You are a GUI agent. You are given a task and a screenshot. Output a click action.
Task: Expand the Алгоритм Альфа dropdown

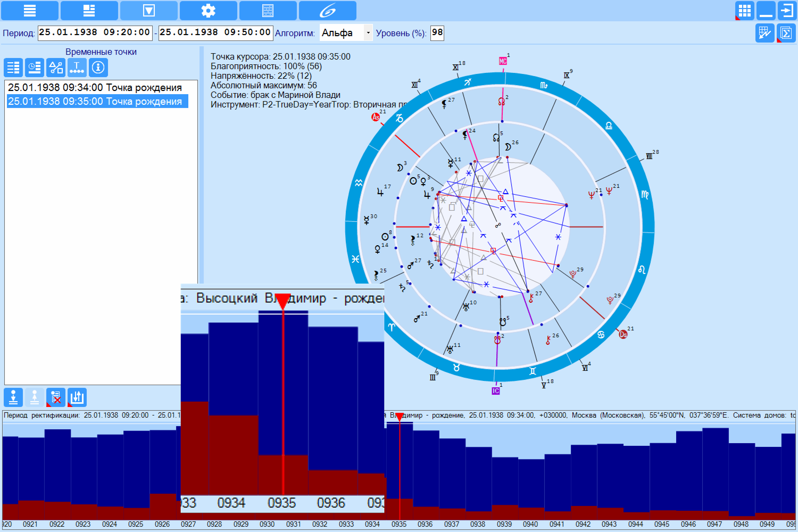[x=368, y=33]
